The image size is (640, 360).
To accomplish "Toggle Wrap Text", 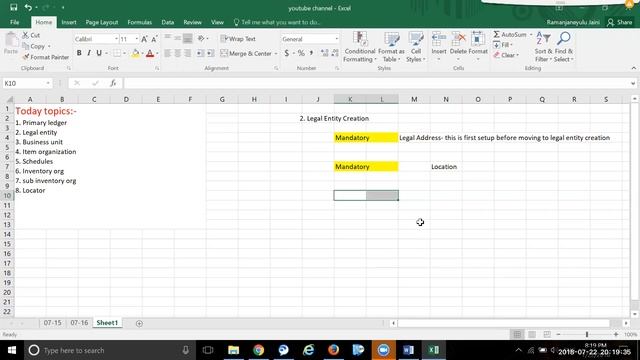I will point(238,39).
